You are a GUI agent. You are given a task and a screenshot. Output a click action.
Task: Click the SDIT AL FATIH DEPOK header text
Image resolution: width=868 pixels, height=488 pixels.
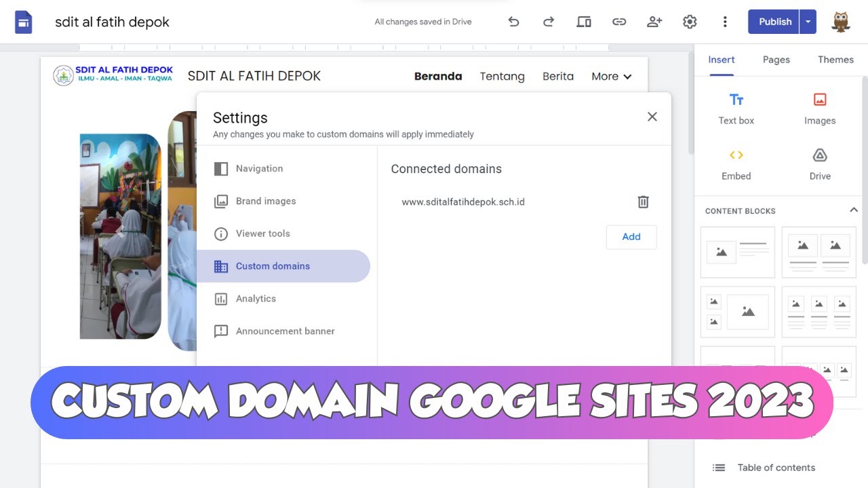pos(254,76)
